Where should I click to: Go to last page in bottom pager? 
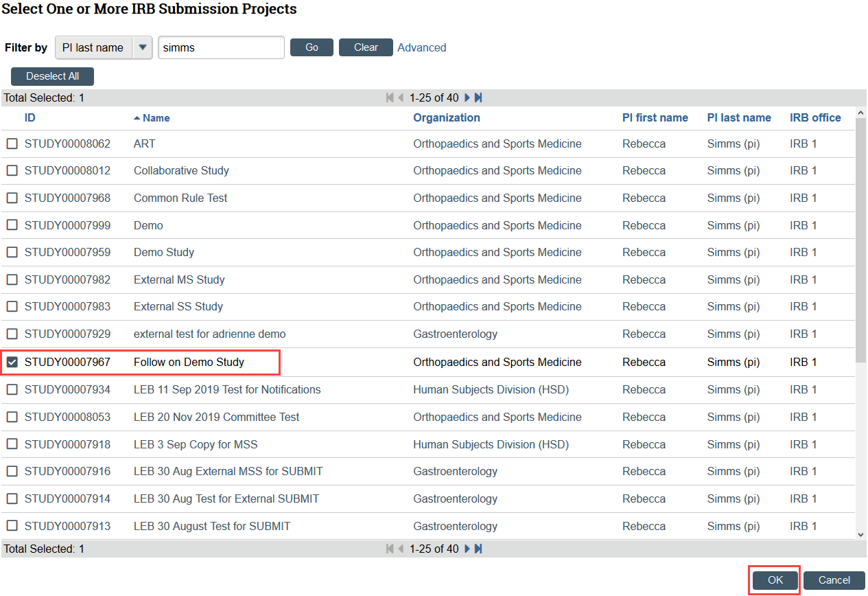pyautogui.click(x=478, y=549)
